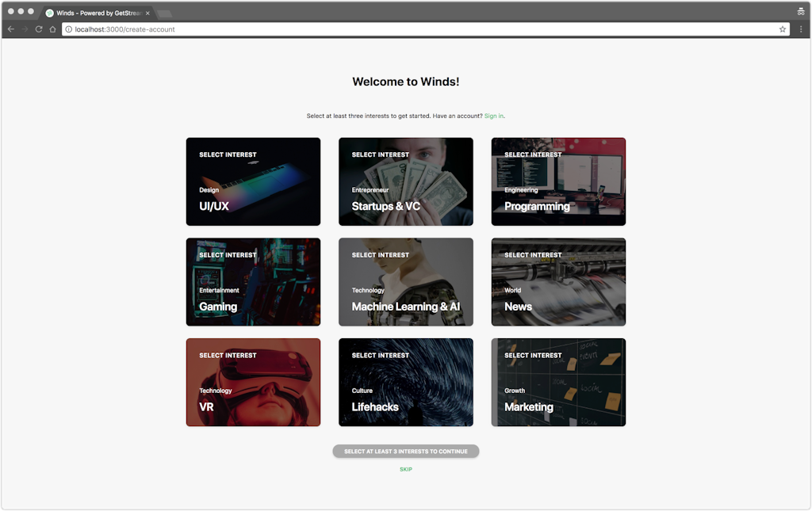
Task: Click the browser forward arrow
Action: coord(25,29)
